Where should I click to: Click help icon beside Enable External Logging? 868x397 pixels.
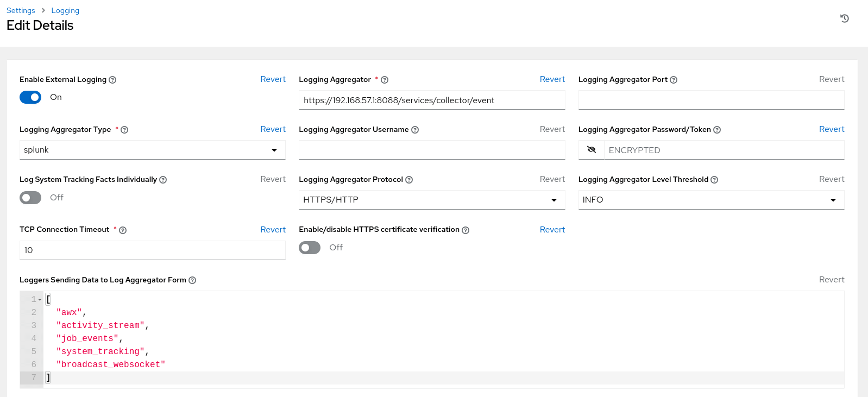click(x=112, y=80)
